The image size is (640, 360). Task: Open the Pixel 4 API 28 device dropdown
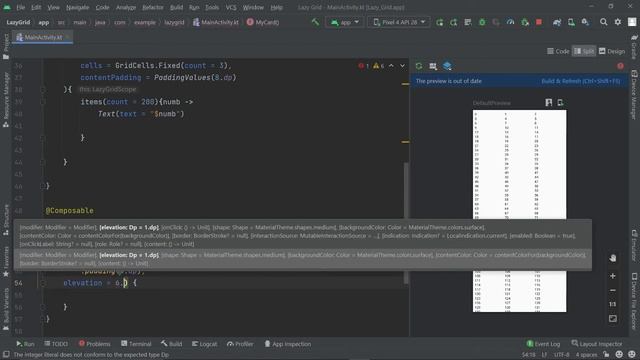pos(399,22)
